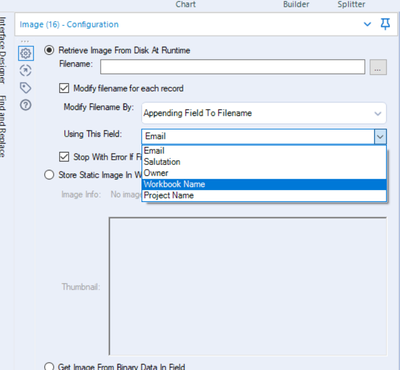This screenshot has width=400, height=370.
Task: Browse for filename with ellipsis button
Action: [x=378, y=67]
